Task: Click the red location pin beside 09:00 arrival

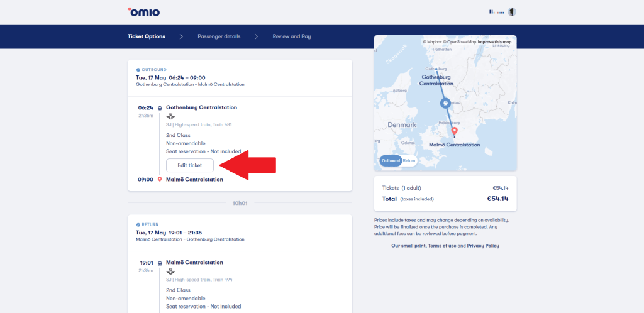Action: 160,179
